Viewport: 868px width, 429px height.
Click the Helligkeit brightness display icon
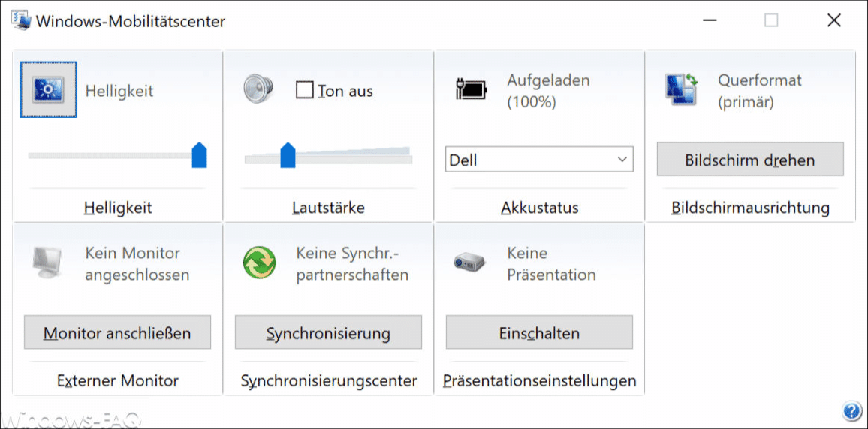[x=48, y=90]
